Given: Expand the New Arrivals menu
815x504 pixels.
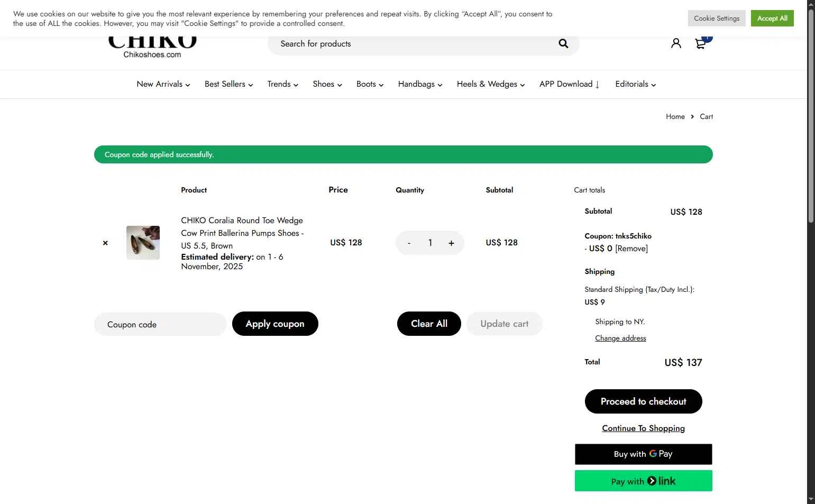Looking at the screenshot, I should click(x=163, y=84).
